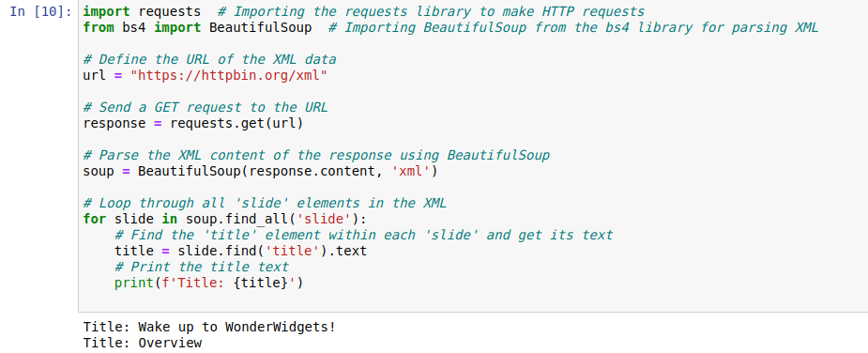
Task: Click the 'for' keyword in the loop
Action: (x=95, y=219)
